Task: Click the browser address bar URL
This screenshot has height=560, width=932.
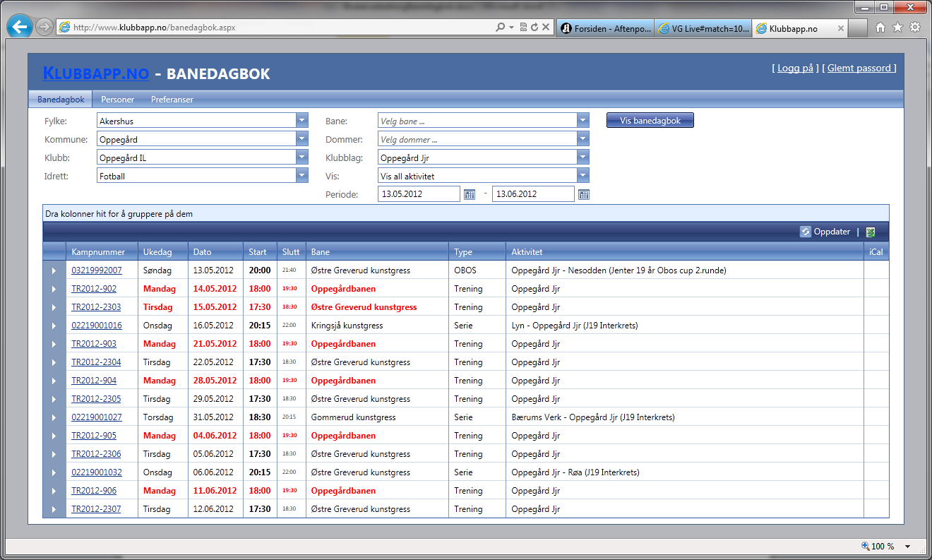Action: 155,28
